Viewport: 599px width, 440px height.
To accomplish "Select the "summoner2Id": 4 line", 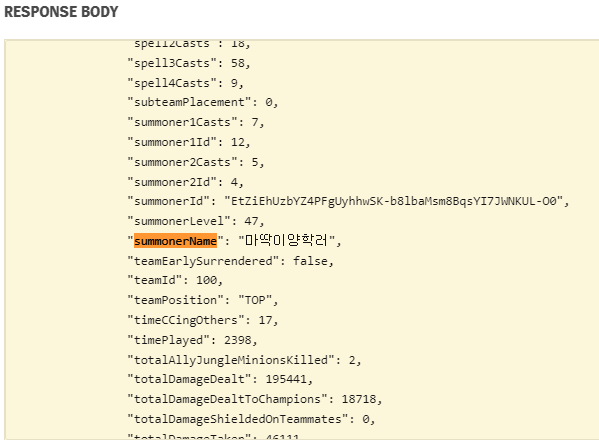I will 185,182.
